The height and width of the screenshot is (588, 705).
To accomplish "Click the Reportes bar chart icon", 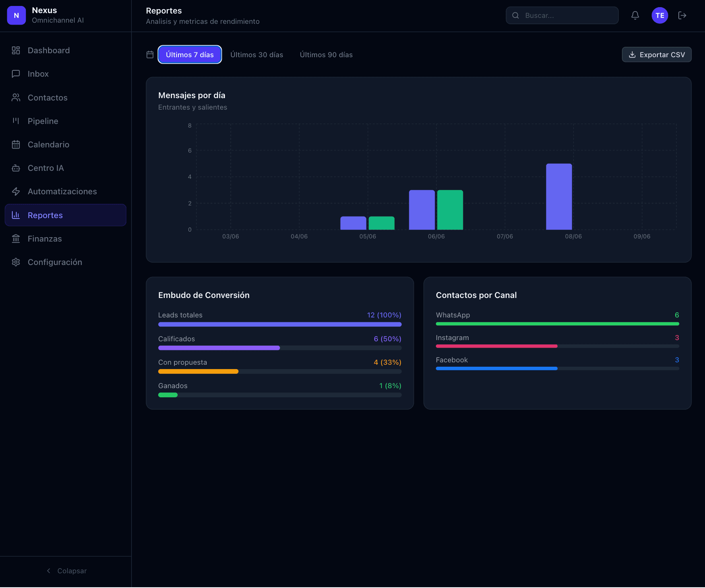I will (x=16, y=215).
